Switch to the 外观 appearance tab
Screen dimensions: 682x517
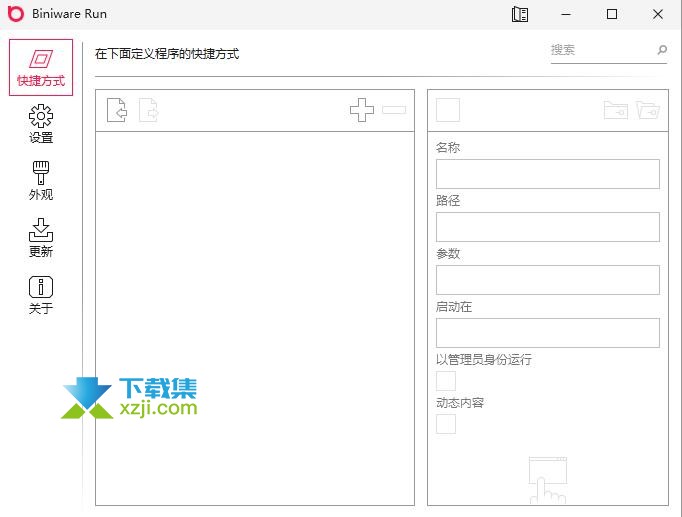coord(41,181)
